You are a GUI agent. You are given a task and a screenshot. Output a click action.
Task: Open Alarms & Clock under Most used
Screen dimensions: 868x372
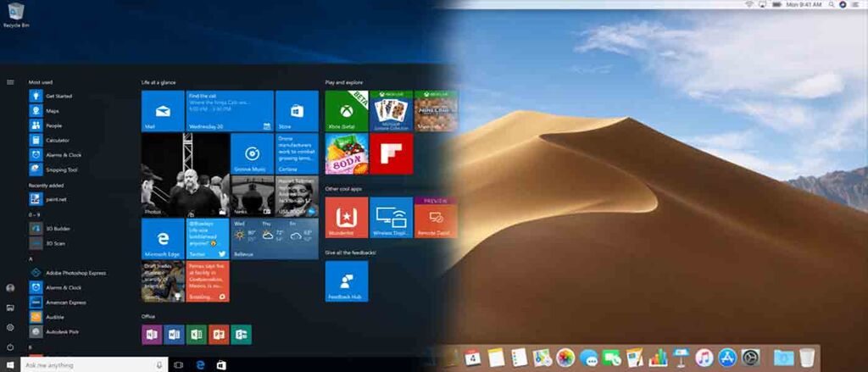(x=55, y=155)
